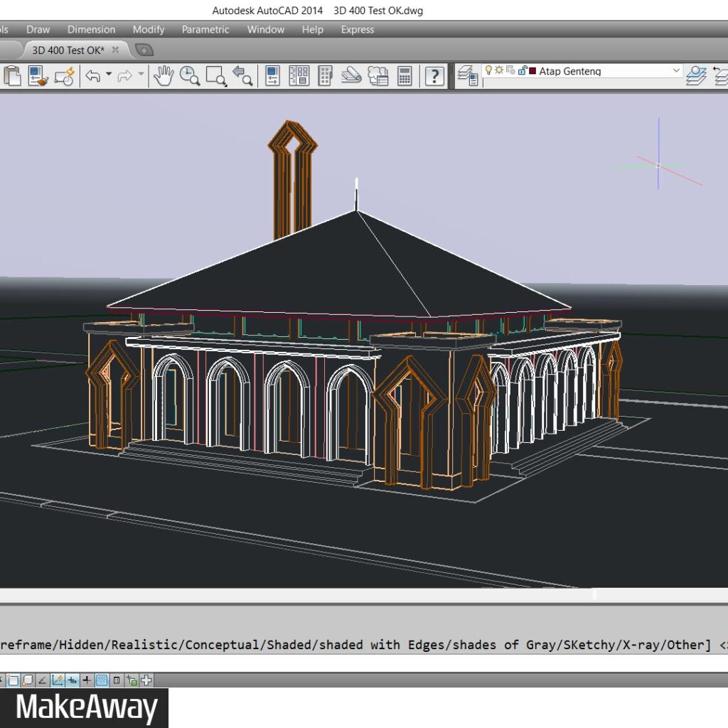This screenshot has width=728, height=728.
Task: Click the Zoom Realtime icon
Action: (x=189, y=75)
